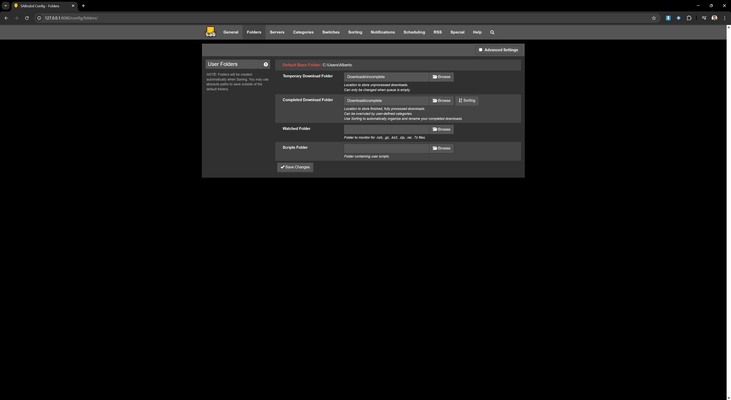The image size is (731, 400).
Task: Open the Folders config tab
Action: pos(254,32)
